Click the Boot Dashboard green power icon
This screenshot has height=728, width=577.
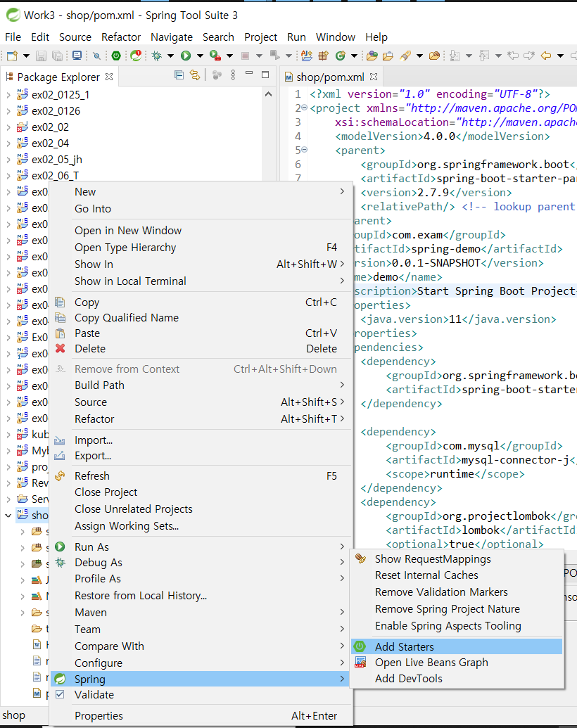click(116, 56)
